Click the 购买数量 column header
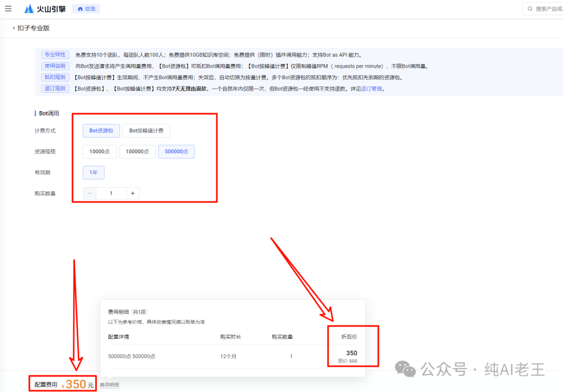 282,337
